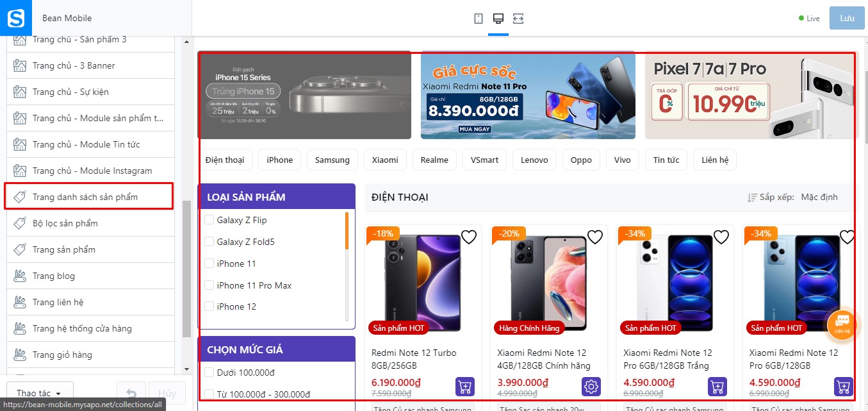Screen dimensions: 868x411
Task: Click the VSmart category chip
Action: (484, 160)
